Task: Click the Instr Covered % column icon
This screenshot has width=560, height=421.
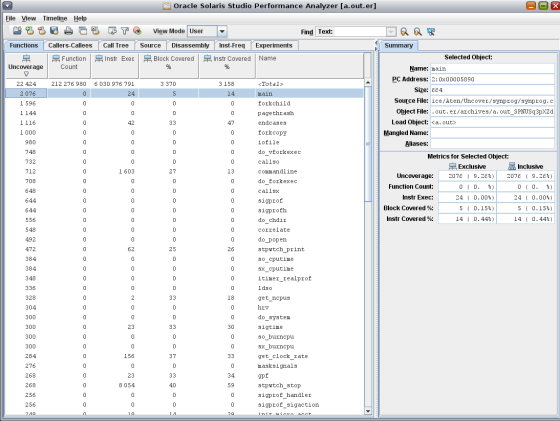Action: [208, 58]
